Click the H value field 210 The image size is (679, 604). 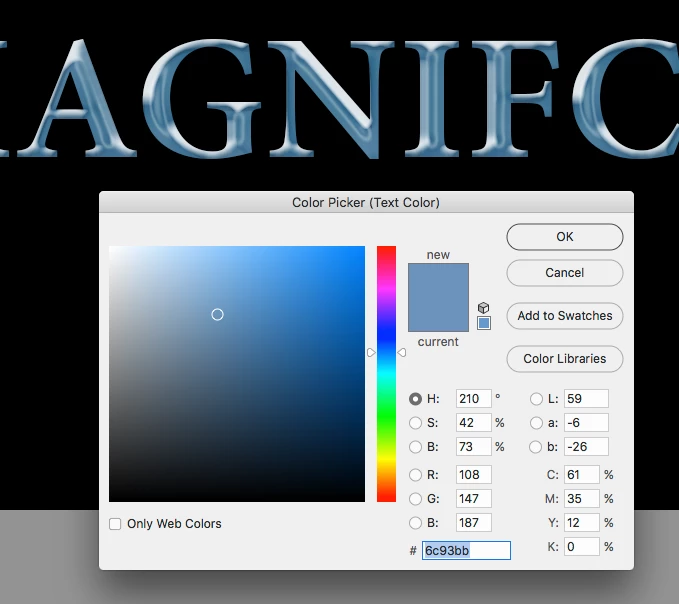(x=474, y=399)
